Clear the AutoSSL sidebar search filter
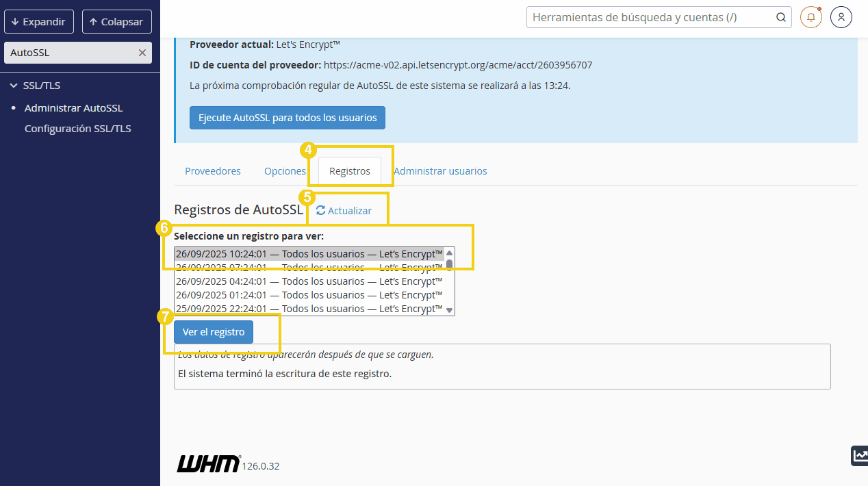 click(x=142, y=53)
